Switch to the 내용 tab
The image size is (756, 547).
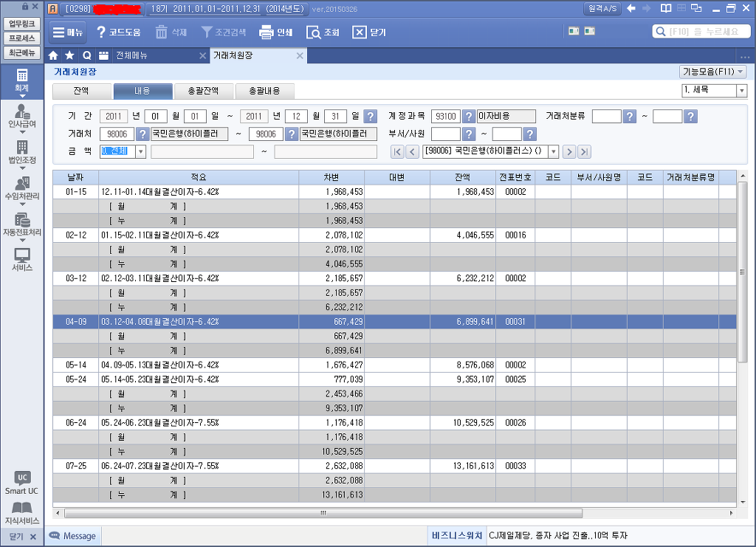[x=142, y=91]
